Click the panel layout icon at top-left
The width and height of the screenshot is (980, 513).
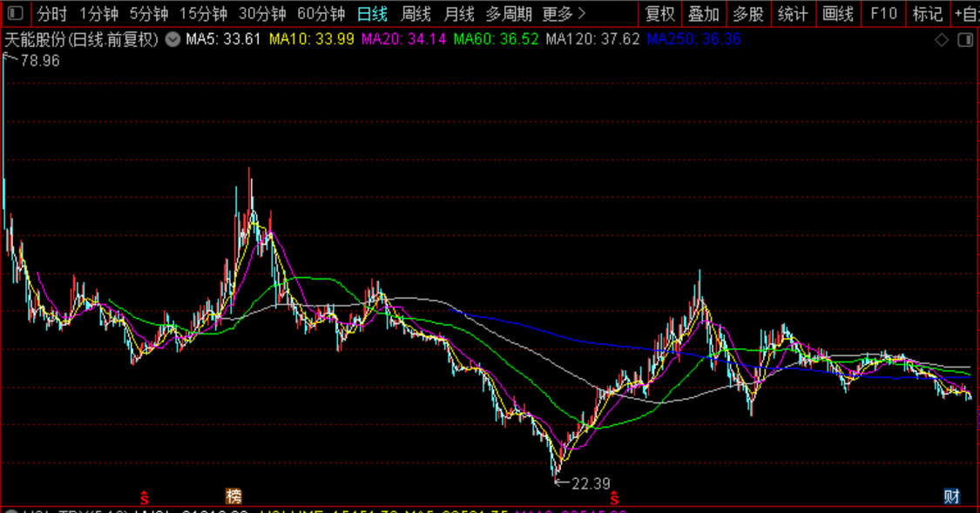click(16, 13)
